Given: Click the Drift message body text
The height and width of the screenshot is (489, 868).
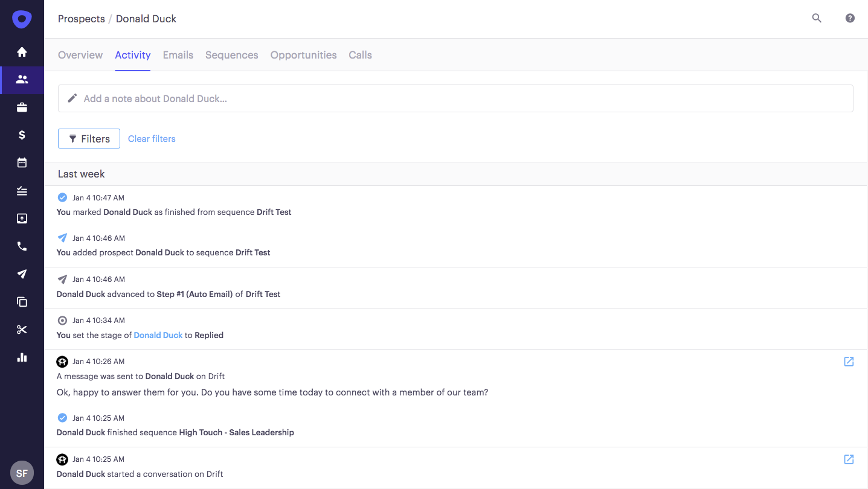Looking at the screenshot, I should [272, 392].
